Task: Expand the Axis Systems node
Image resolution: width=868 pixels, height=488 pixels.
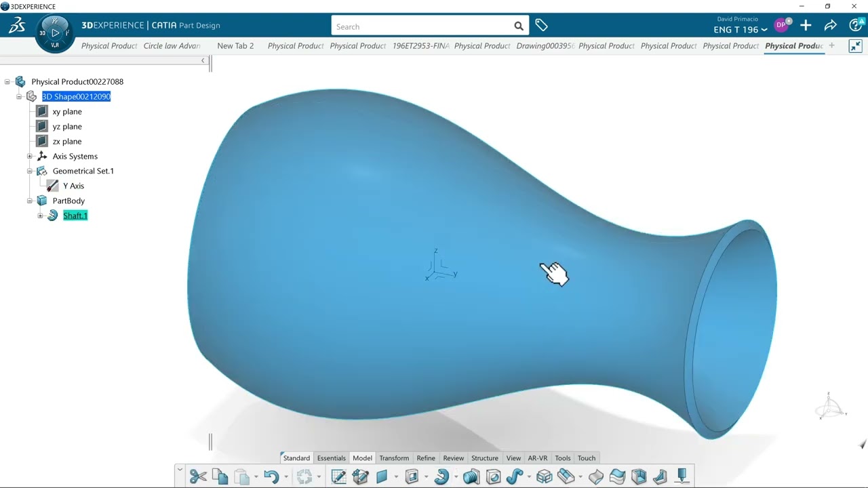Action: tap(30, 157)
